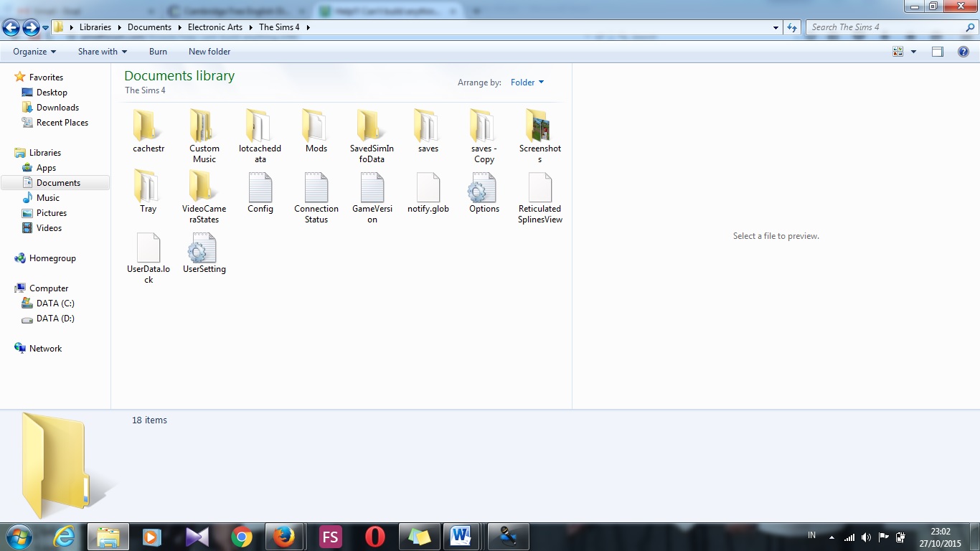Click the Electronic Arts breadcrumb
Viewport: 980px width, 551px height.
215,27
